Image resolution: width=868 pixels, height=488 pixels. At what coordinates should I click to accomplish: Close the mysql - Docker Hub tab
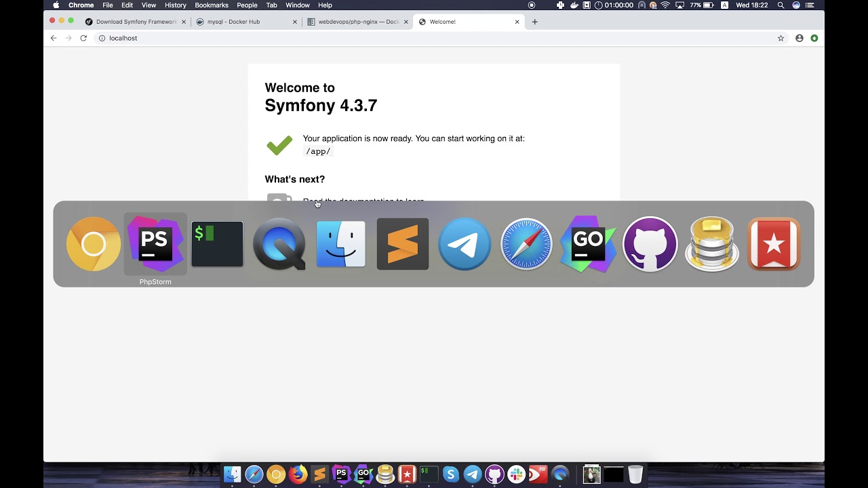coord(295,22)
